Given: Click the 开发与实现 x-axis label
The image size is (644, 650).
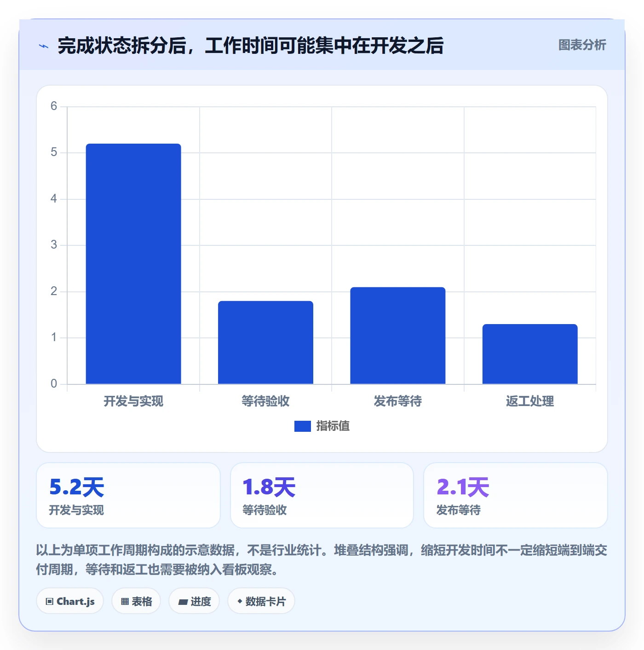Looking at the screenshot, I should click(133, 401).
